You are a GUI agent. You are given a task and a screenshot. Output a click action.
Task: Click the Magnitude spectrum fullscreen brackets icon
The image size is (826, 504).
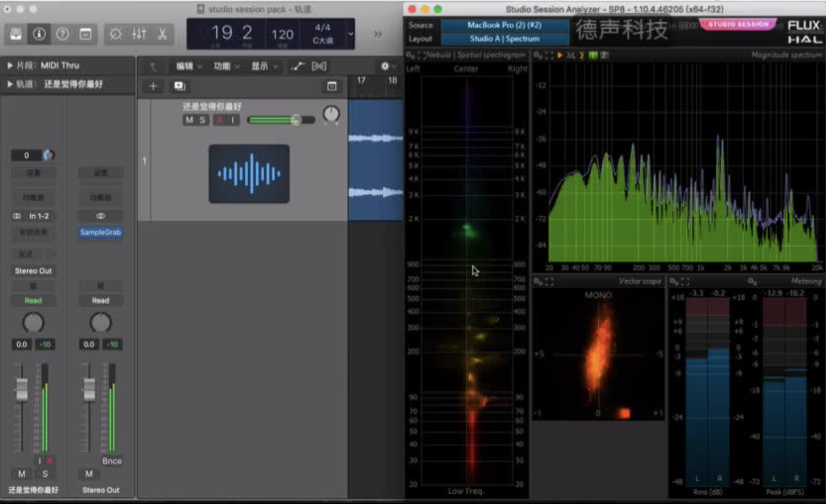549,55
